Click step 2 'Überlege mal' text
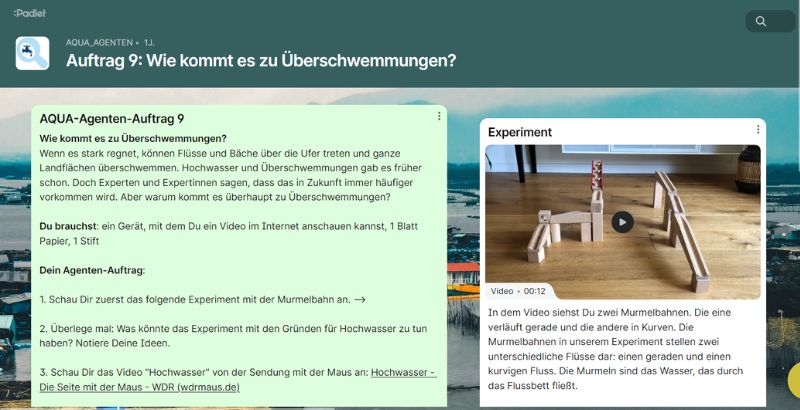This screenshot has width=800, height=410. tap(233, 336)
